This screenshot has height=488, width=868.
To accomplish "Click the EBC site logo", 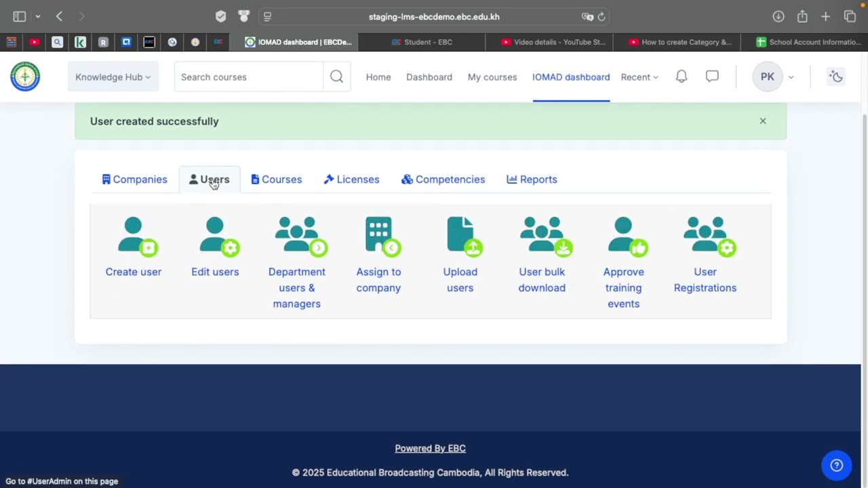I will pos(25,77).
